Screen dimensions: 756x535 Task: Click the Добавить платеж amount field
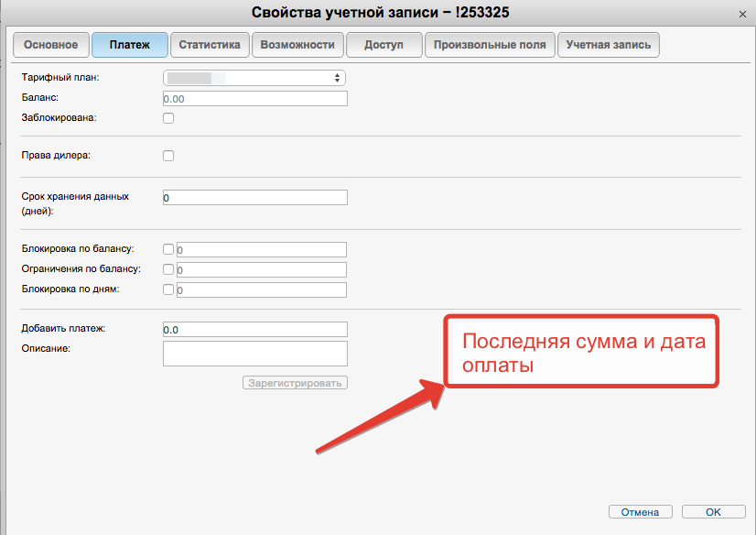coord(254,330)
